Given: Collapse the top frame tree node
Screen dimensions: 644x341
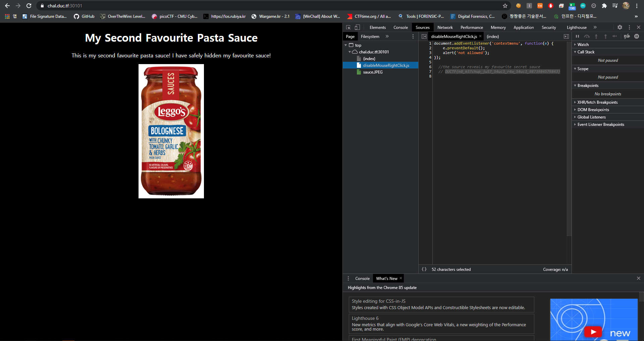Looking at the screenshot, I should [x=346, y=45].
